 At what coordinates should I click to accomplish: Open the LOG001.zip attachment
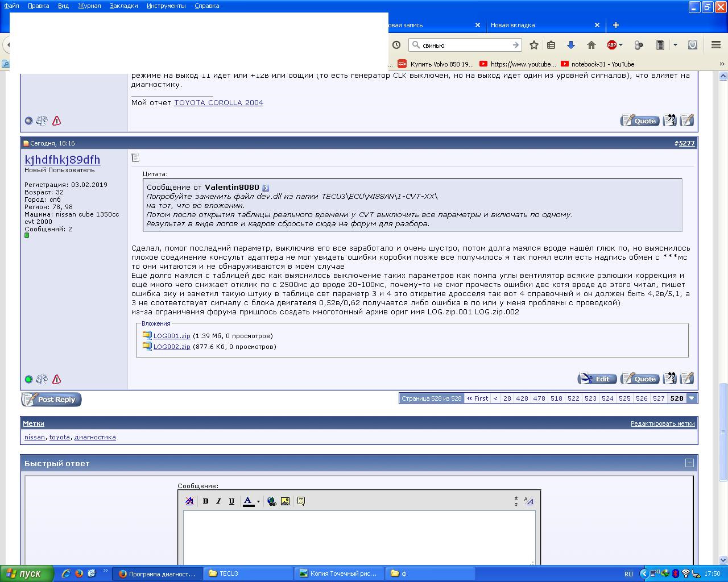[x=172, y=336]
